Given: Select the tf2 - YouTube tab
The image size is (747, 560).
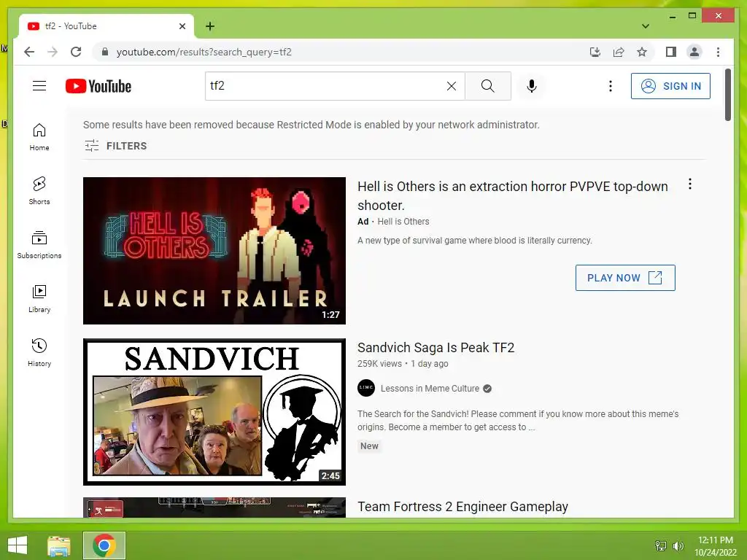Looking at the screenshot, I should pos(107,26).
